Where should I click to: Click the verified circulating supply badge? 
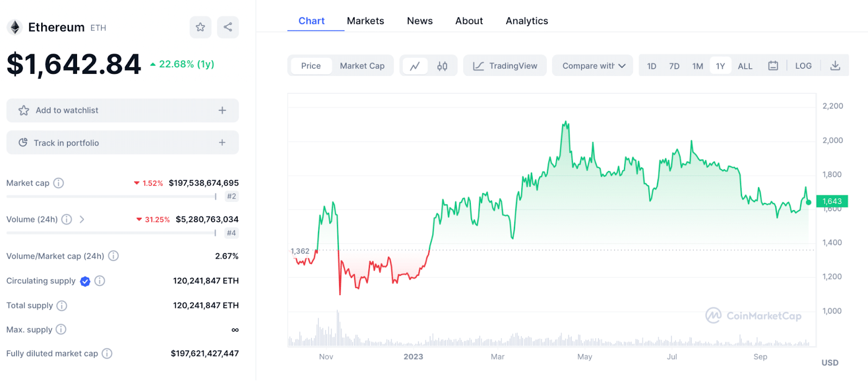(85, 281)
